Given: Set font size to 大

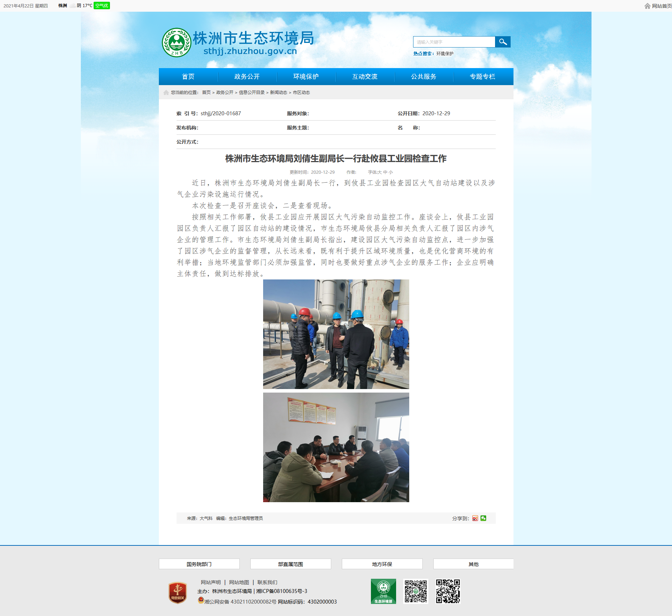Looking at the screenshot, I should (379, 172).
